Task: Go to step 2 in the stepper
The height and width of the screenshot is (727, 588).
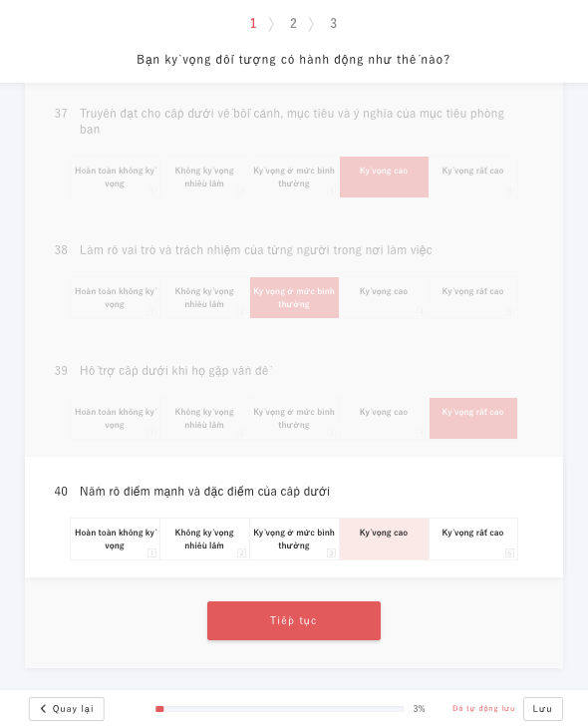Action: (x=293, y=23)
